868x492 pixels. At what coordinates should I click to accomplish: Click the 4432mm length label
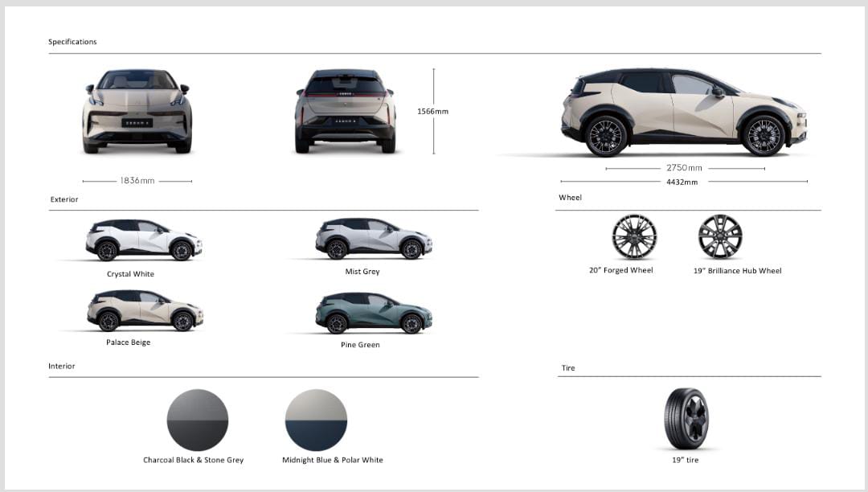pyautogui.click(x=682, y=182)
